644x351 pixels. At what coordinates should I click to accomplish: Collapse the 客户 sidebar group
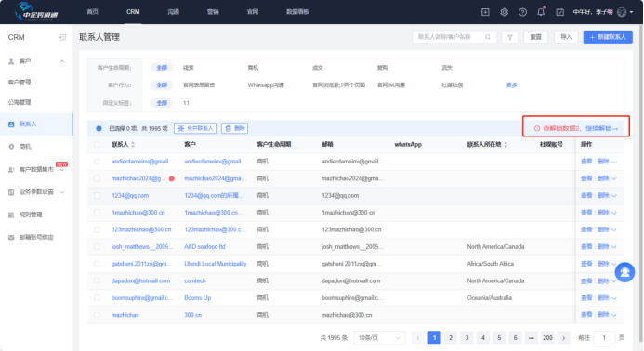pos(62,61)
